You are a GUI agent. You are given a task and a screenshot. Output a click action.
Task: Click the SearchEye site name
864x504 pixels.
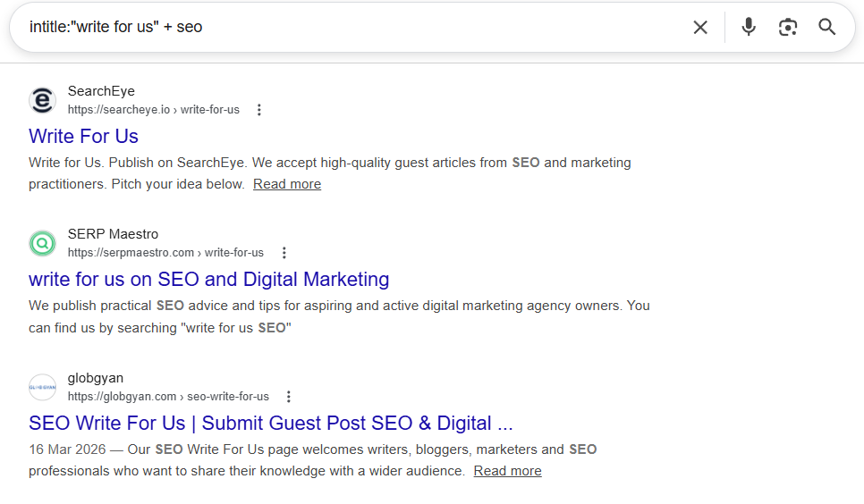[x=101, y=91]
